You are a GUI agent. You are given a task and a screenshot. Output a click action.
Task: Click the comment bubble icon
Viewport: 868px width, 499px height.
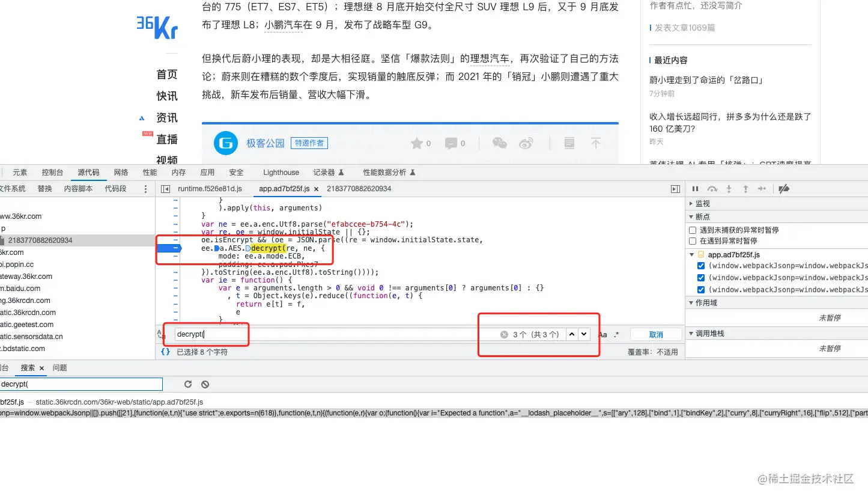(451, 143)
